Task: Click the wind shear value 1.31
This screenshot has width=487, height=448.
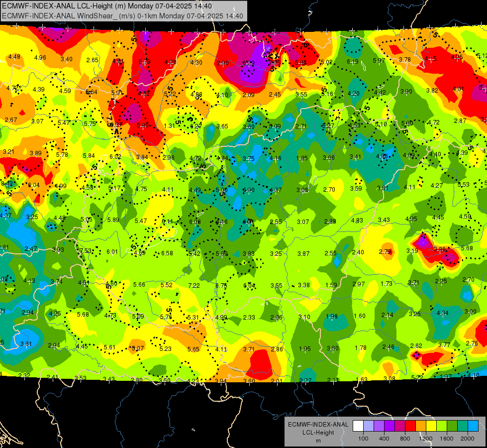Action: pos(169,125)
